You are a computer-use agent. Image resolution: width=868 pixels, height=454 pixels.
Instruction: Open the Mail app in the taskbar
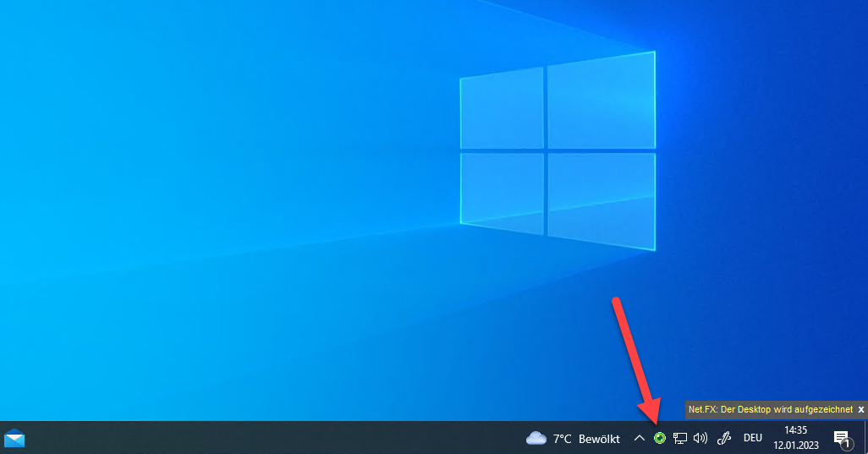[x=14, y=438]
